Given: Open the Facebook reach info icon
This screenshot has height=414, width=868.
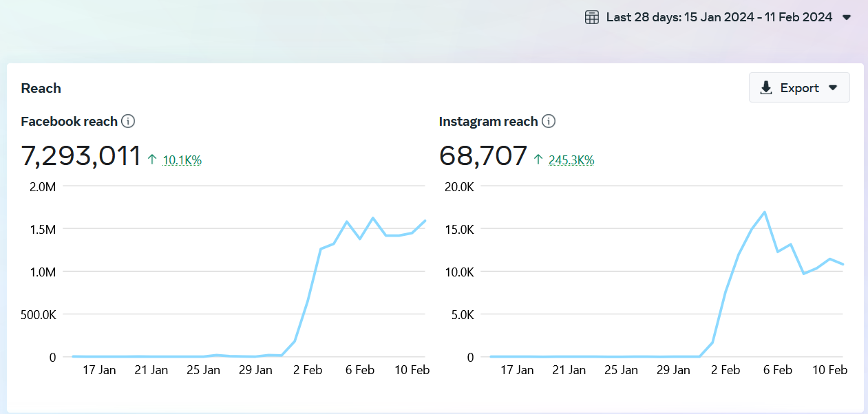Looking at the screenshot, I should click(128, 122).
